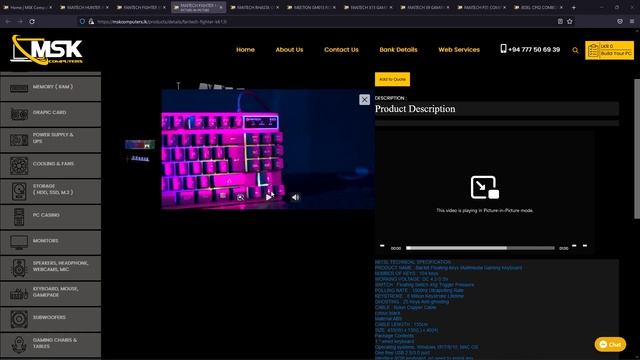
Task: Click the last control on embedded video bar
Action: pyautogui.click(x=585, y=246)
